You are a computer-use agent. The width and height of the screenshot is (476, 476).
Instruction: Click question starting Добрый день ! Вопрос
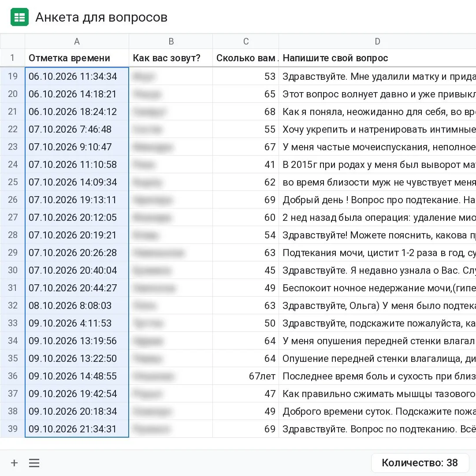(x=377, y=200)
